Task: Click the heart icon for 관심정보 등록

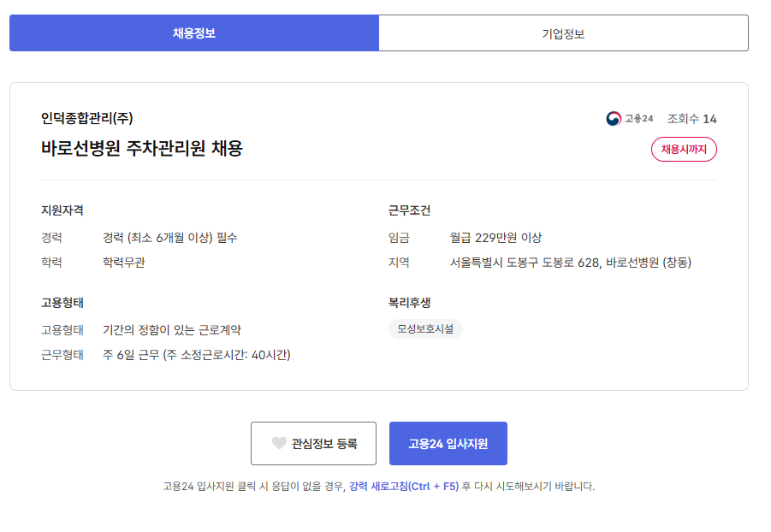Action: 279,443
